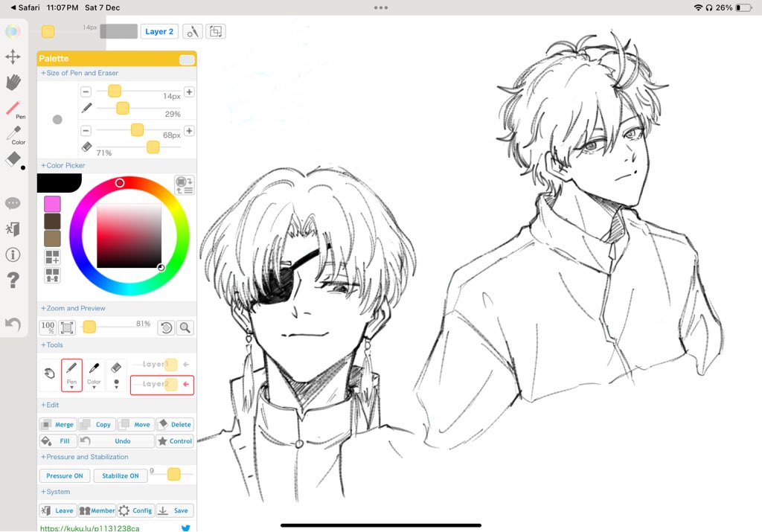
Task: Collapse the Pressure and Stabilization section
Action: click(x=85, y=457)
